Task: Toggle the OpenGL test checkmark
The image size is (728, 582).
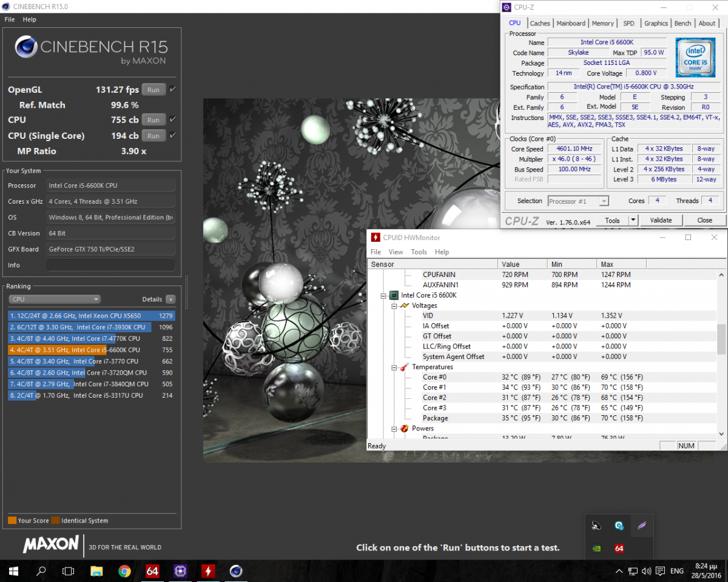Action: pyautogui.click(x=173, y=90)
